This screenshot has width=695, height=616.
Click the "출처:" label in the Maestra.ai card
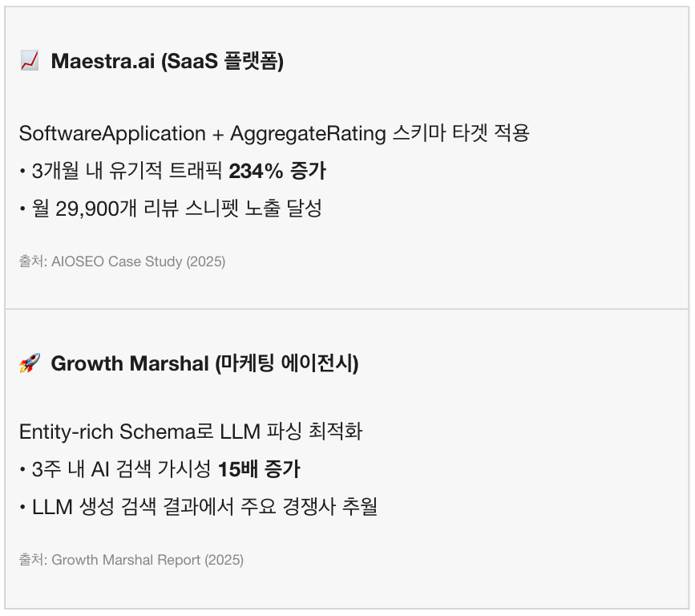[x=33, y=261]
